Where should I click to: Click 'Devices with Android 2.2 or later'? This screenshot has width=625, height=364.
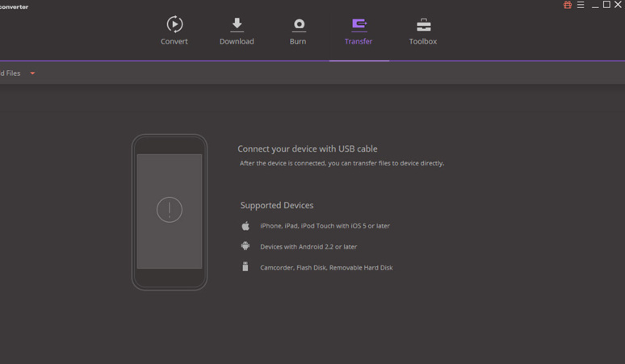tap(308, 247)
